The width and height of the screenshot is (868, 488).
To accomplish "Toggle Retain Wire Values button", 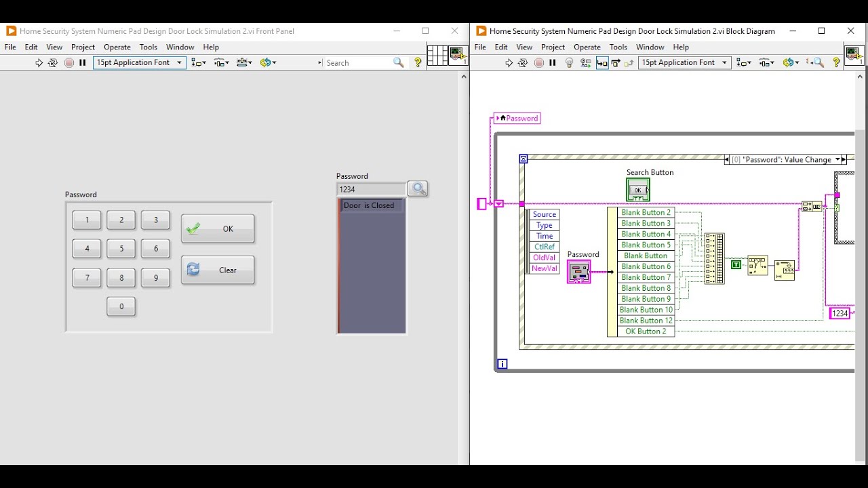I will click(x=586, y=62).
